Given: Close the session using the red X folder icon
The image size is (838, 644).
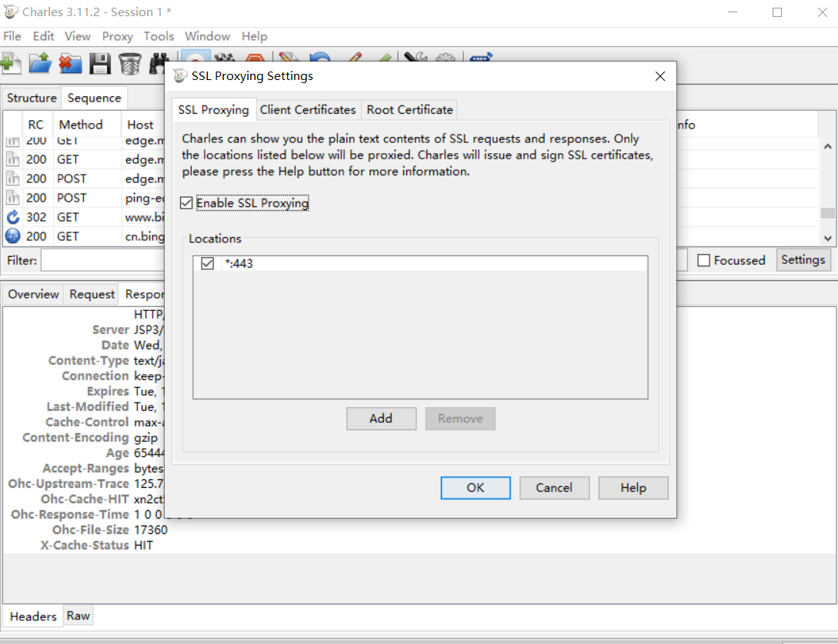Looking at the screenshot, I should (70, 64).
